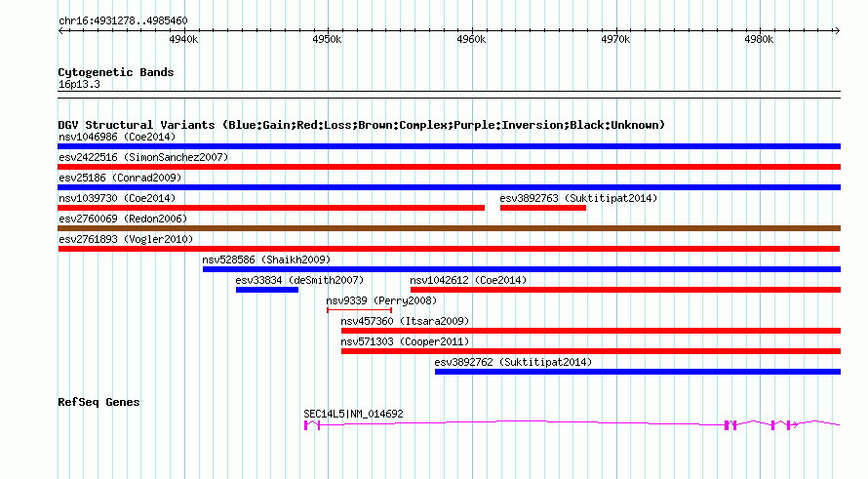
Task: Open the nsv457360 (Itsara2009) label
Action: point(405,321)
